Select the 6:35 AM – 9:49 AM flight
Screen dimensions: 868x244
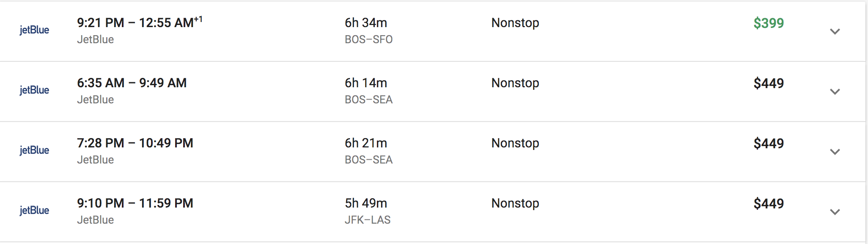pyautogui.click(x=432, y=91)
